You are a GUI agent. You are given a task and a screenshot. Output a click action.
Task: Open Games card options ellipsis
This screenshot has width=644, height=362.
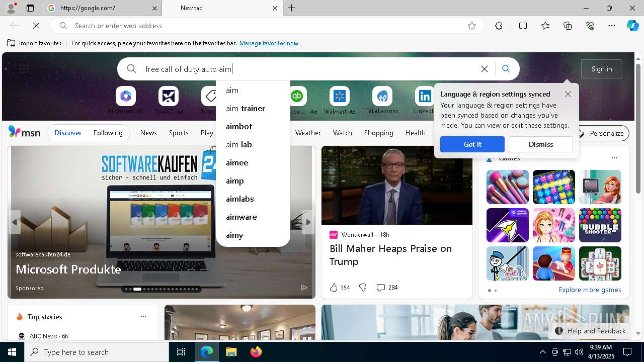(x=614, y=158)
